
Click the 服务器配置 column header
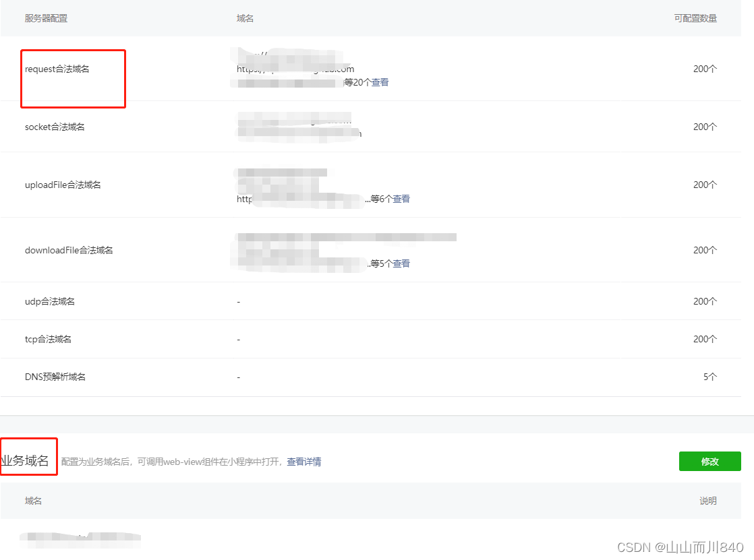point(46,18)
